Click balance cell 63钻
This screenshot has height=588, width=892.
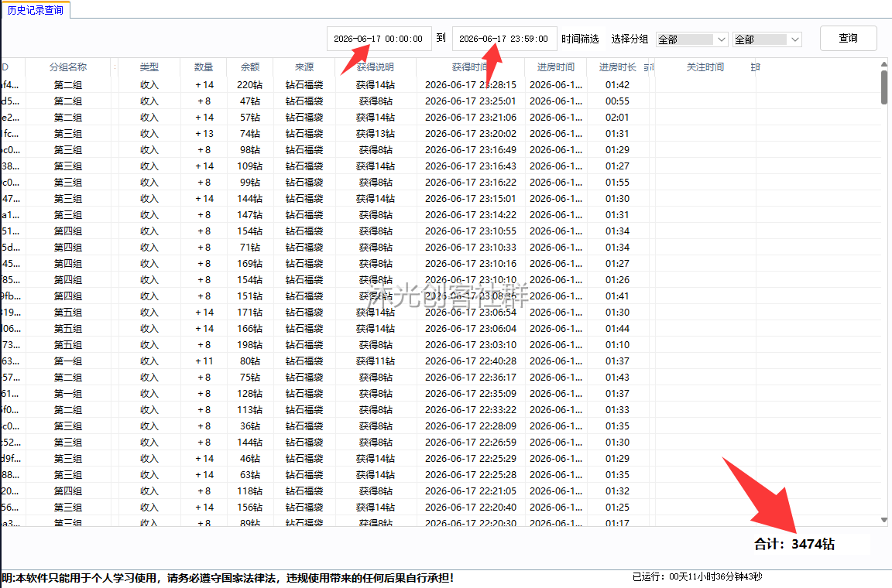(x=250, y=475)
